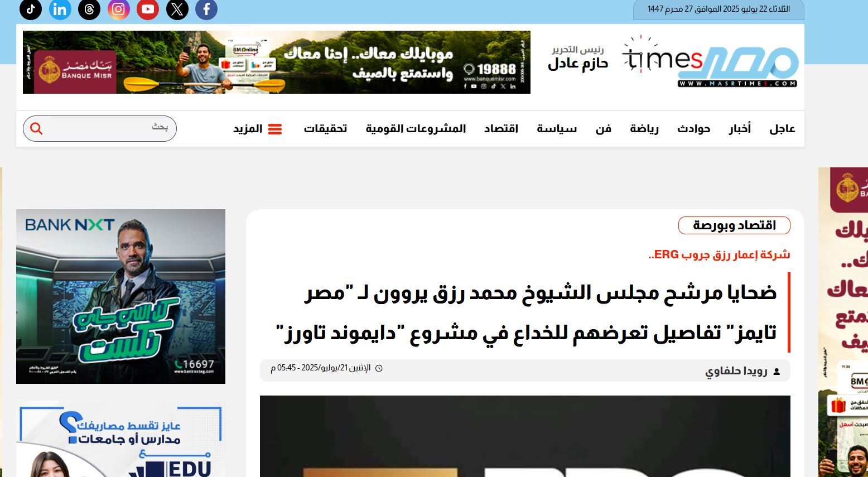
Task: Click the clock icon beside publish date
Action: 379,368
